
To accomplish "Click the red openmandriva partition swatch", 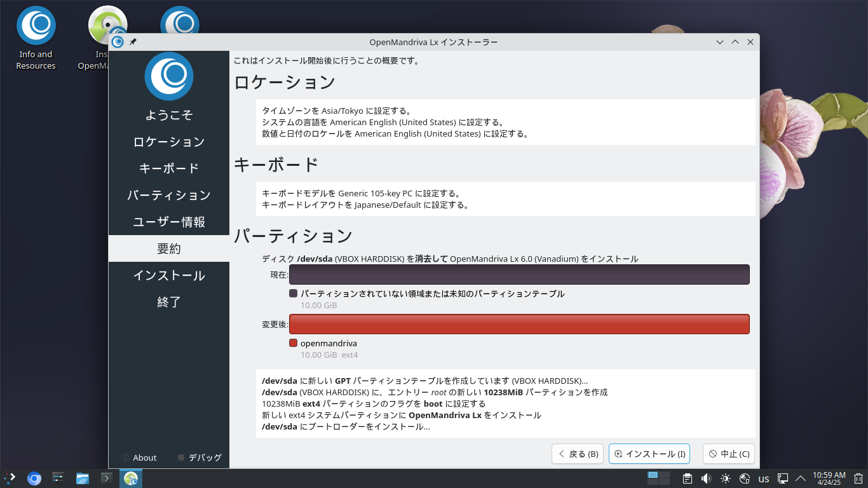I will (x=293, y=343).
